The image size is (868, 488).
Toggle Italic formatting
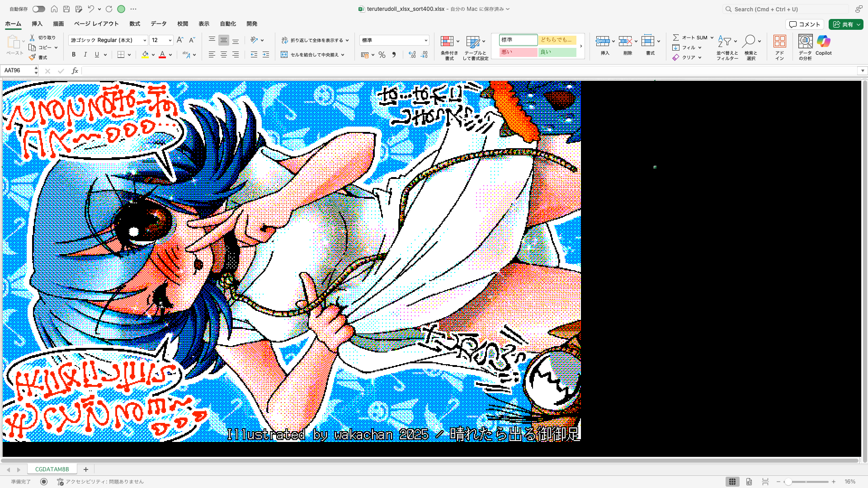[85, 55]
